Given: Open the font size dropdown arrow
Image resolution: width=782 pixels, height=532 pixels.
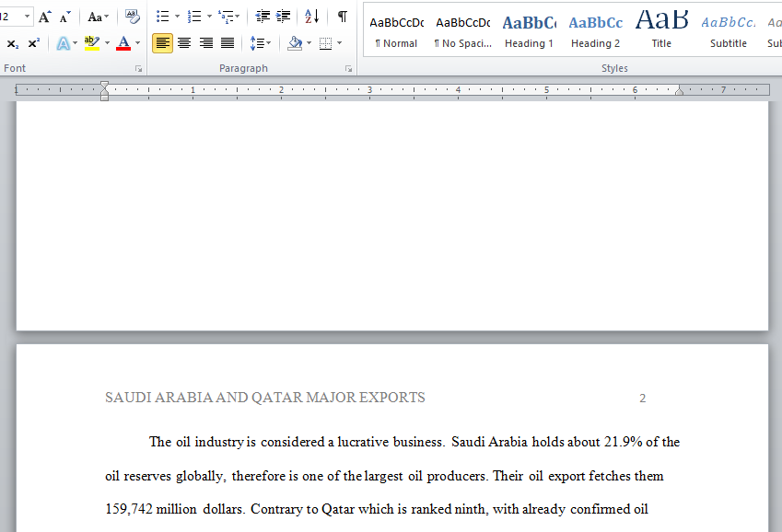Looking at the screenshot, I should click(x=28, y=17).
